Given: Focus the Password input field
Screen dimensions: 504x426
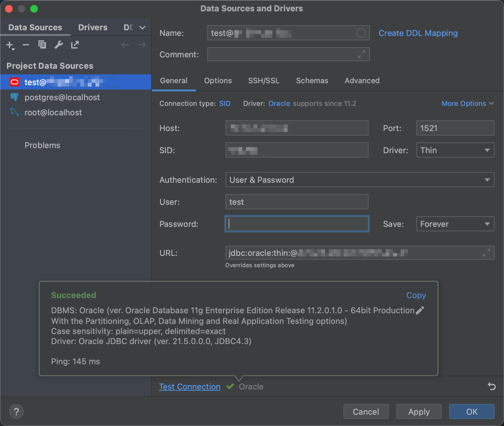Looking at the screenshot, I should (x=297, y=224).
